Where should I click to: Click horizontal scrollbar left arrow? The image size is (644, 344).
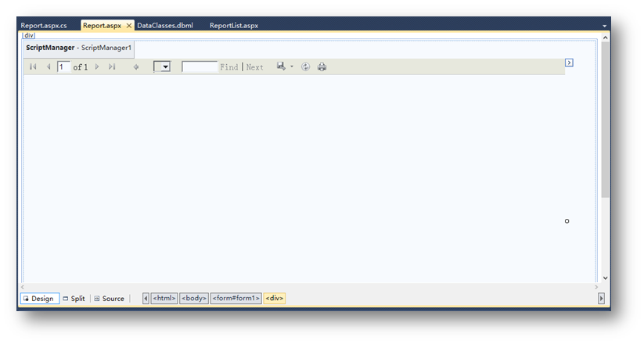click(x=23, y=287)
